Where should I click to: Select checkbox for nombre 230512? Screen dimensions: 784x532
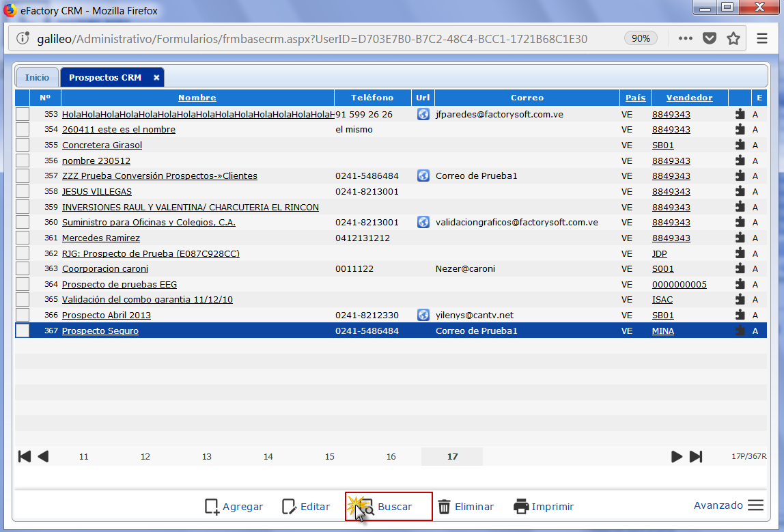tap(23, 160)
